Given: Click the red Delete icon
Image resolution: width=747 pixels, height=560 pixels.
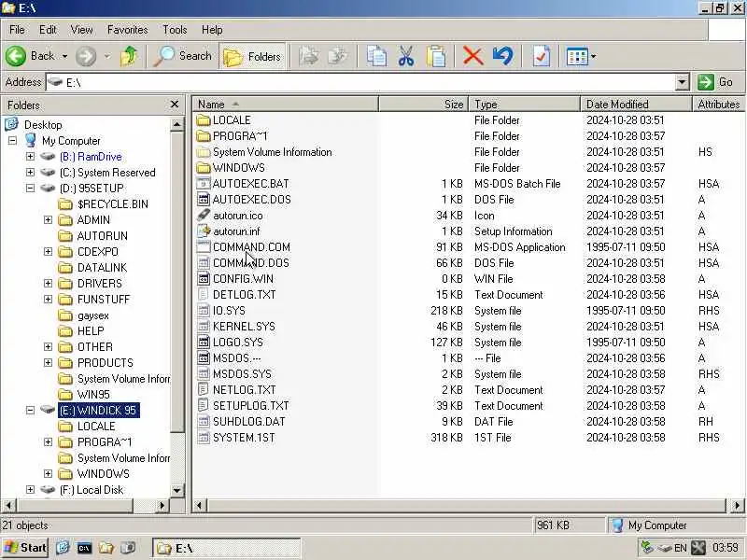Looking at the screenshot, I should tap(472, 56).
